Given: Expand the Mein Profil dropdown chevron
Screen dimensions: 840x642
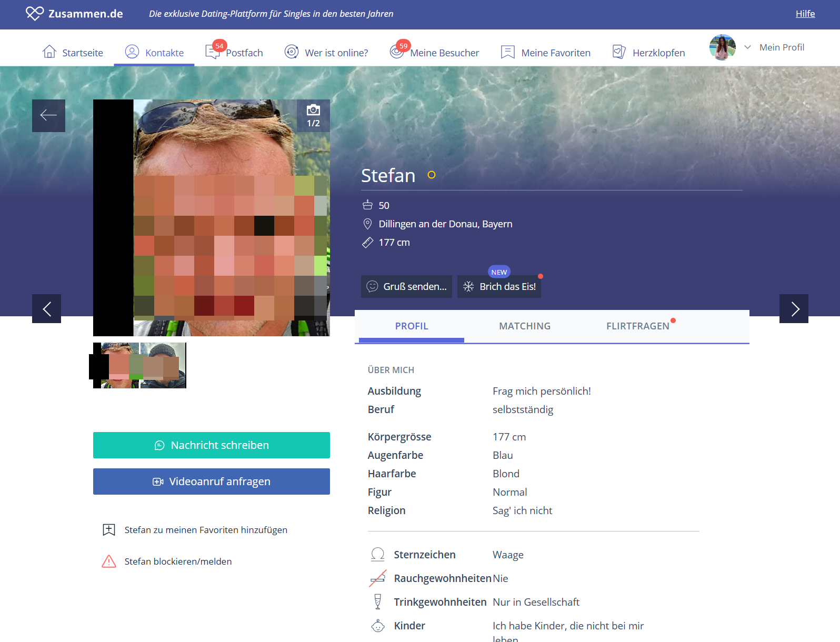Looking at the screenshot, I should tap(747, 47).
